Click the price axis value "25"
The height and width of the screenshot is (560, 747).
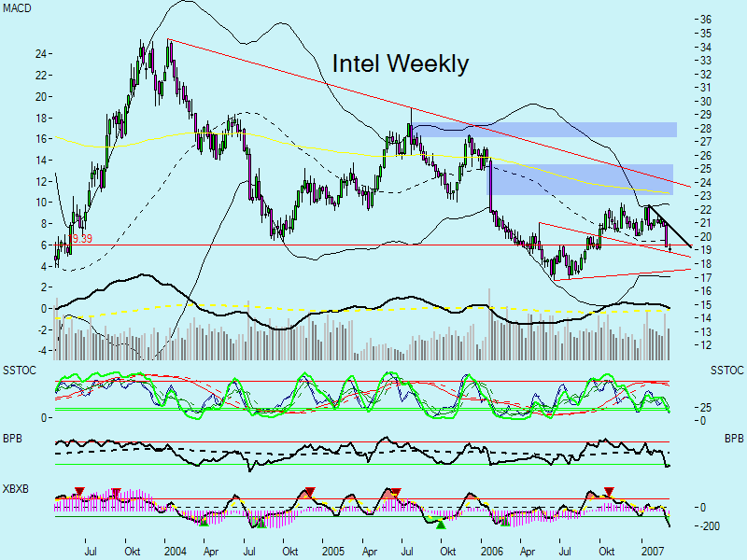click(706, 169)
